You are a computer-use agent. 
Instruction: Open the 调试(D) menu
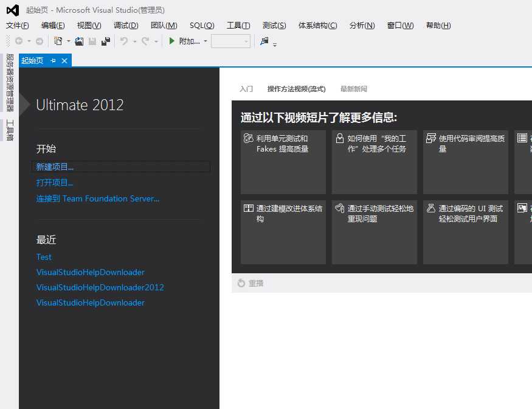126,26
